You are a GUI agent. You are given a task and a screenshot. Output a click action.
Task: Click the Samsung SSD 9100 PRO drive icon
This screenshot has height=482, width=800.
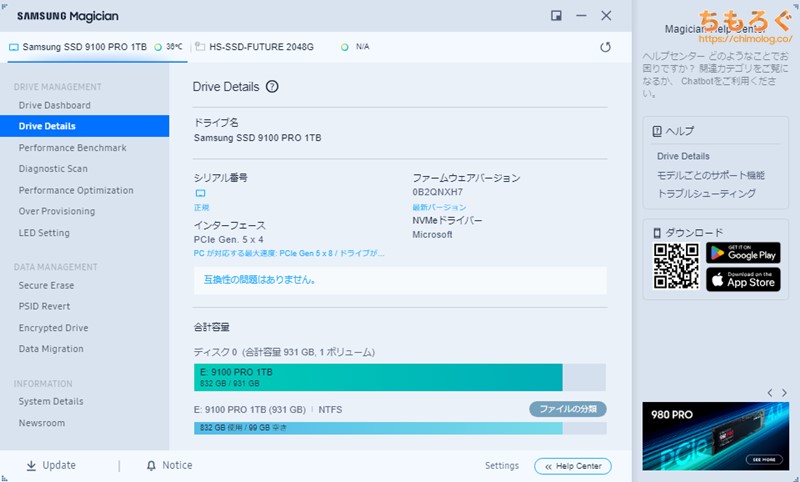point(14,47)
